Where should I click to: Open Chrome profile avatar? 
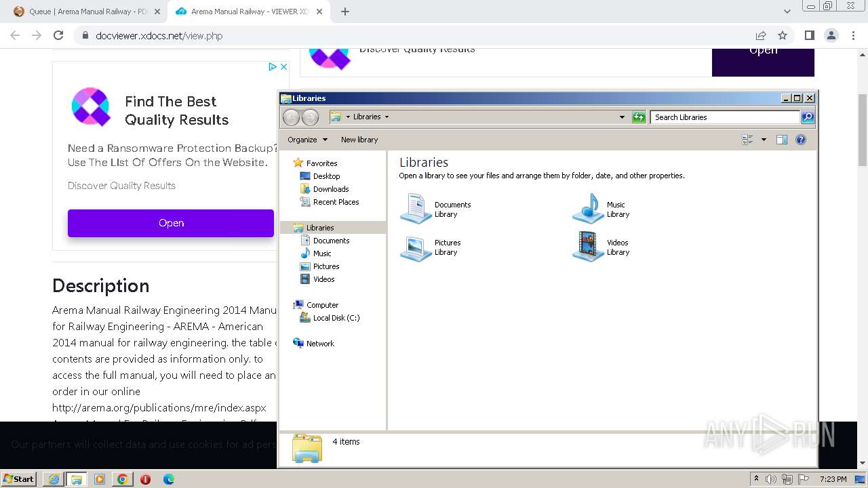point(831,36)
